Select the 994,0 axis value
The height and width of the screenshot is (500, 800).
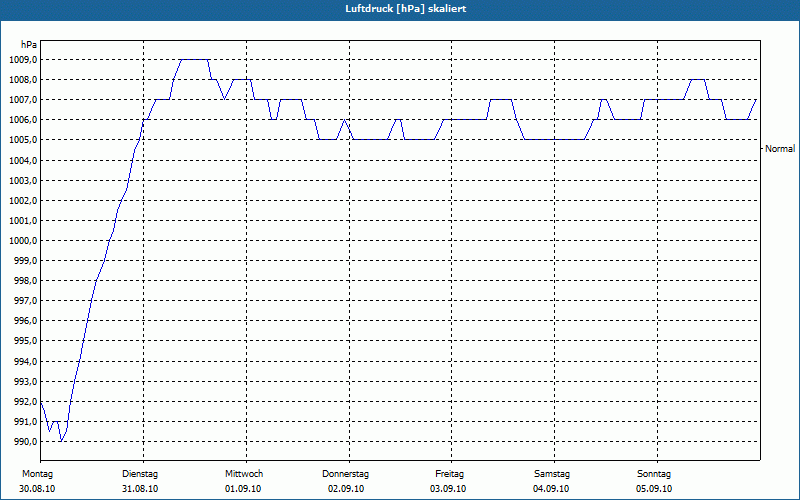pyautogui.click(x=25, y=362)
